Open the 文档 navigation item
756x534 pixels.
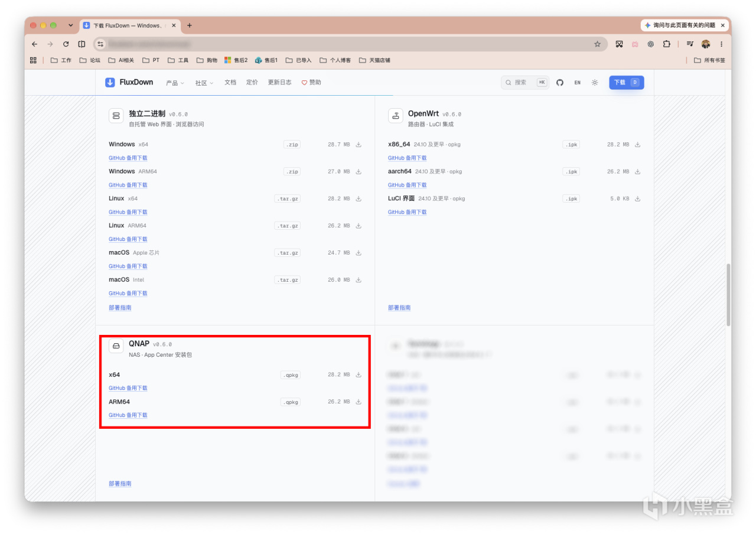click(x=230, y=82)
